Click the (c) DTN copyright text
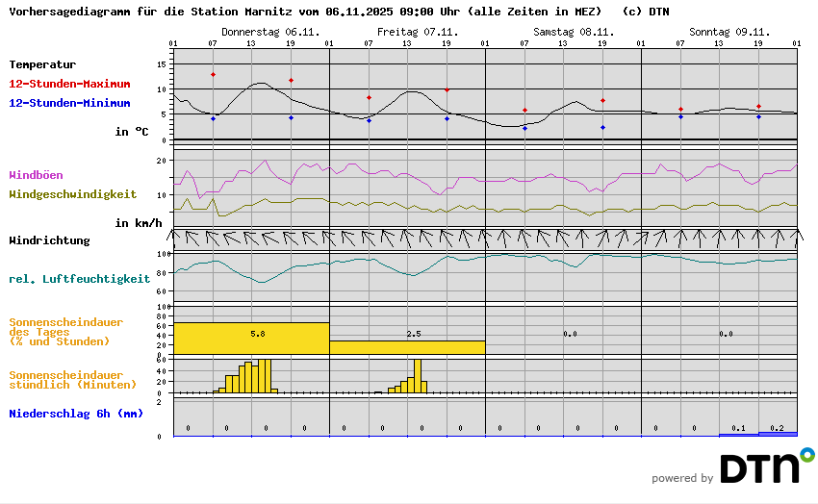 [646, 12]
